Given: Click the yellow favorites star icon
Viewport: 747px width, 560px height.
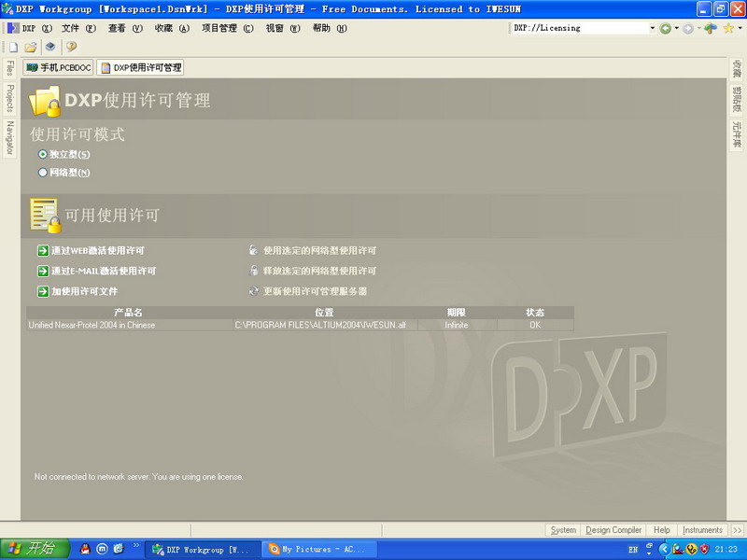Looking at the screenshot, I should click(x=728, y=29).
